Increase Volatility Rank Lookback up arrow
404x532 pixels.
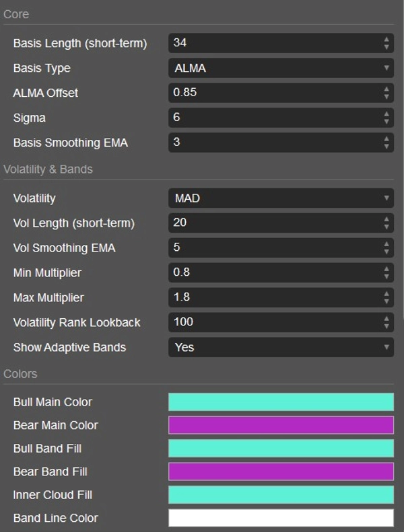386,319
